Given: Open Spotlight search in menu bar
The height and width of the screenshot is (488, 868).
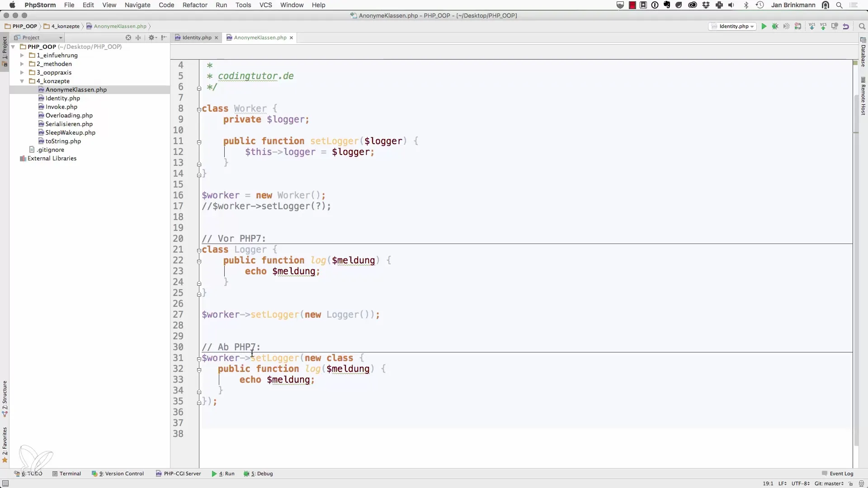Looking at the screenshot, I should [x=840, y=5].
